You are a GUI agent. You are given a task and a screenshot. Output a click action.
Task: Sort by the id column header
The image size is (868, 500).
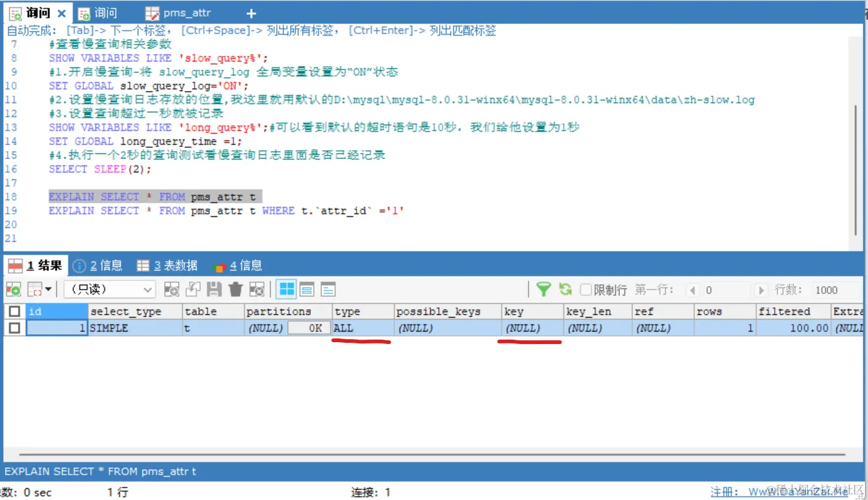click(56, 311)
